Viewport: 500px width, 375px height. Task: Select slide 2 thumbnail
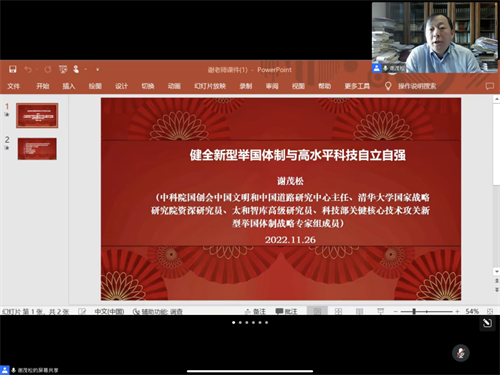point(37,149)
